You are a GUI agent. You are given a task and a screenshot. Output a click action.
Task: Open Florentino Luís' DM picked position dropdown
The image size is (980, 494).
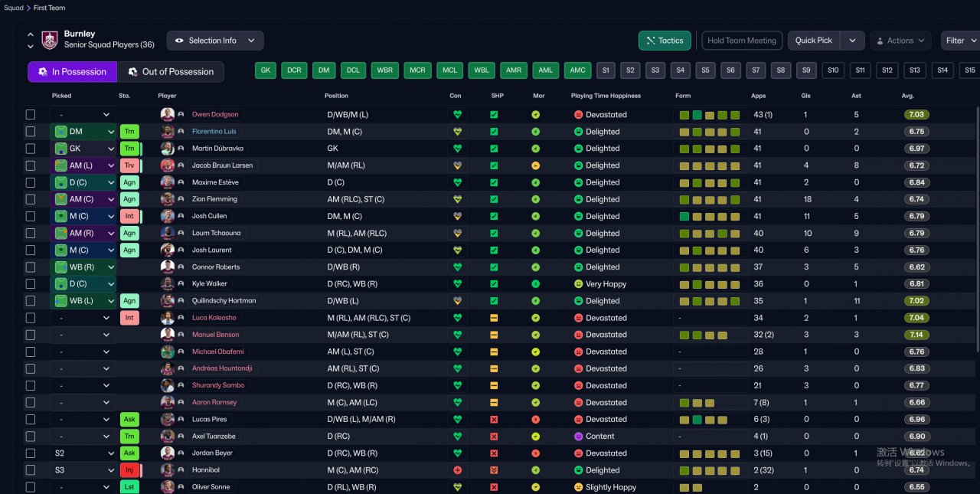pyautogui.click(x=83, y=132)
